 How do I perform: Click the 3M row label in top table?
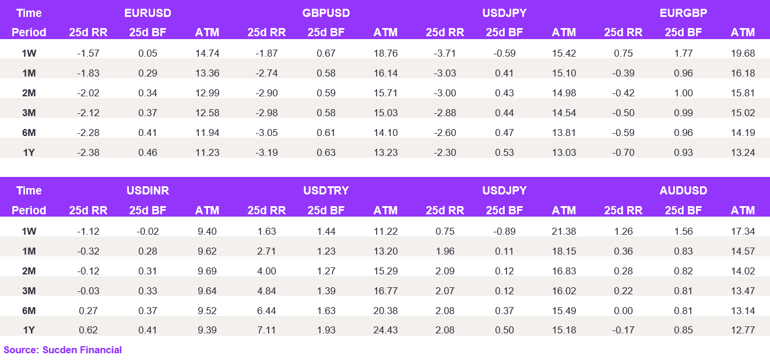28,112
